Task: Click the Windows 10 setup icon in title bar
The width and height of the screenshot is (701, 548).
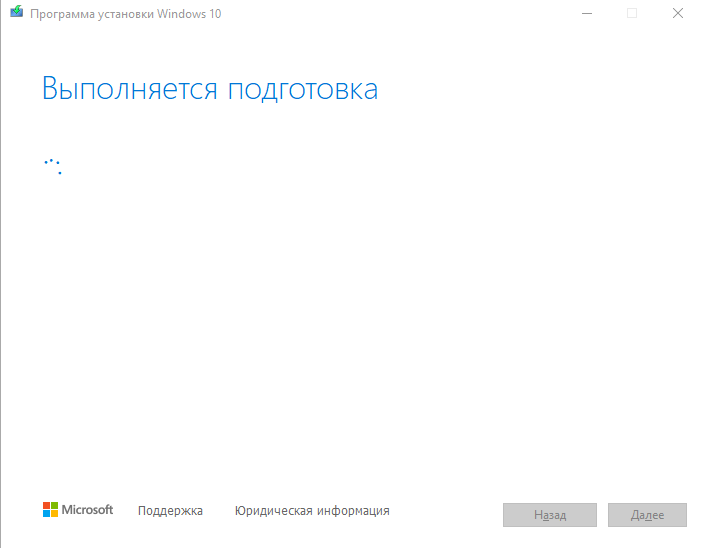Action: [x=17, y=12]
